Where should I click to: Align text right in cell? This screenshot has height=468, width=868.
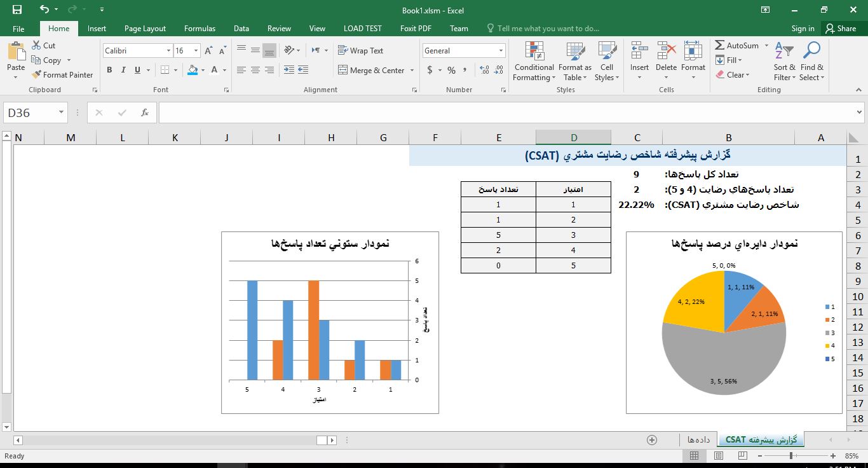tap(269, 70)
